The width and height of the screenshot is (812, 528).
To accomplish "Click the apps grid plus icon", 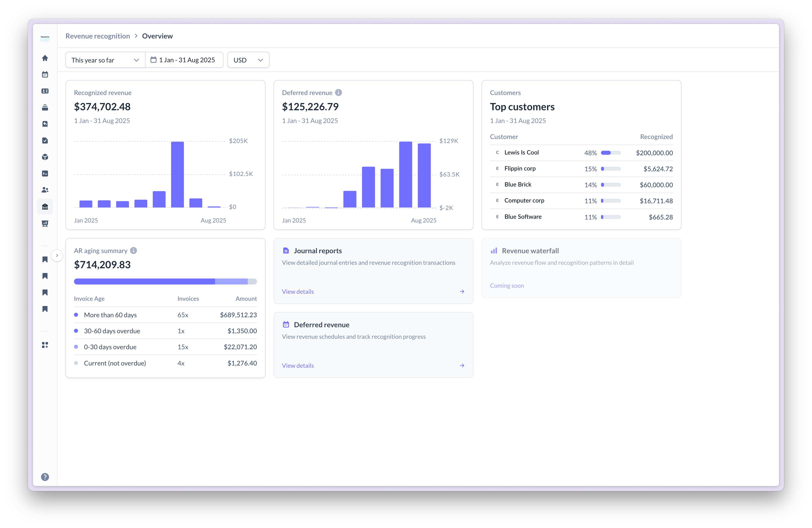I will pyautogui.click(x=45, y=345).
